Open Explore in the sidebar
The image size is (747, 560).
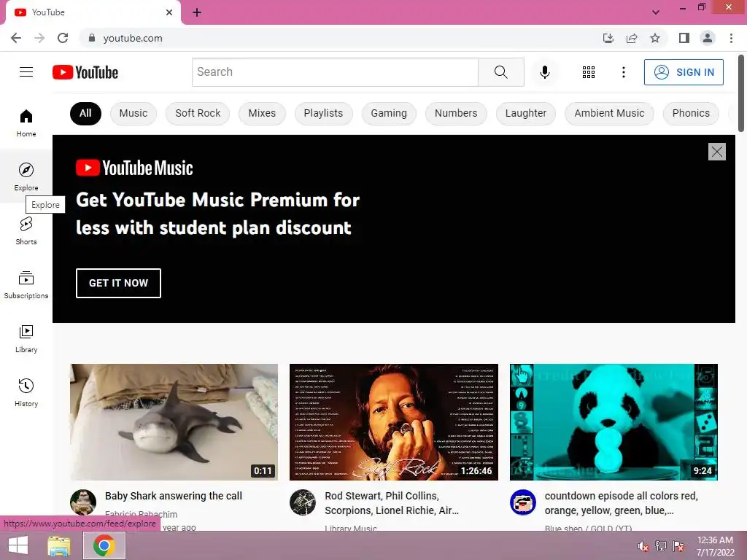[x=26, y=176]
